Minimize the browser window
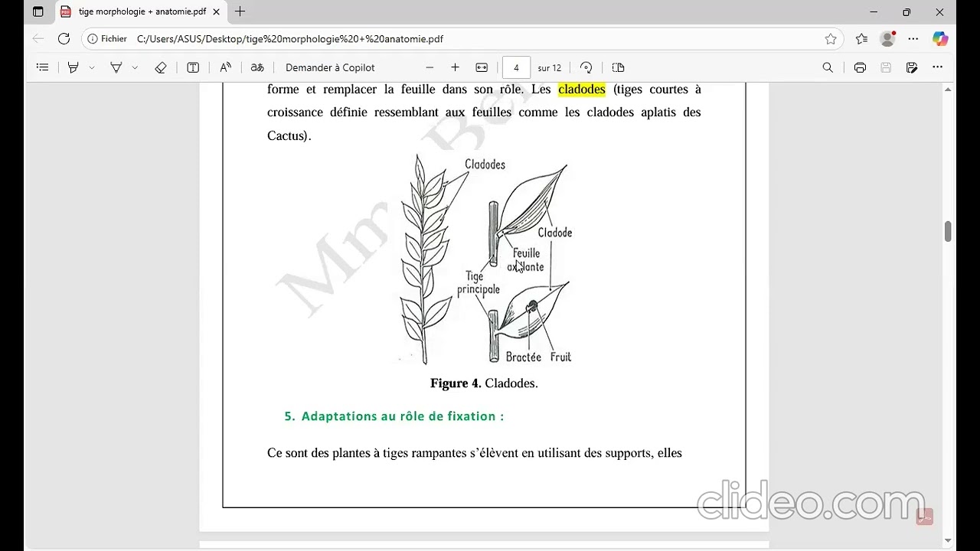Screen dimensions: 980x551 click(x=874, y=12)
